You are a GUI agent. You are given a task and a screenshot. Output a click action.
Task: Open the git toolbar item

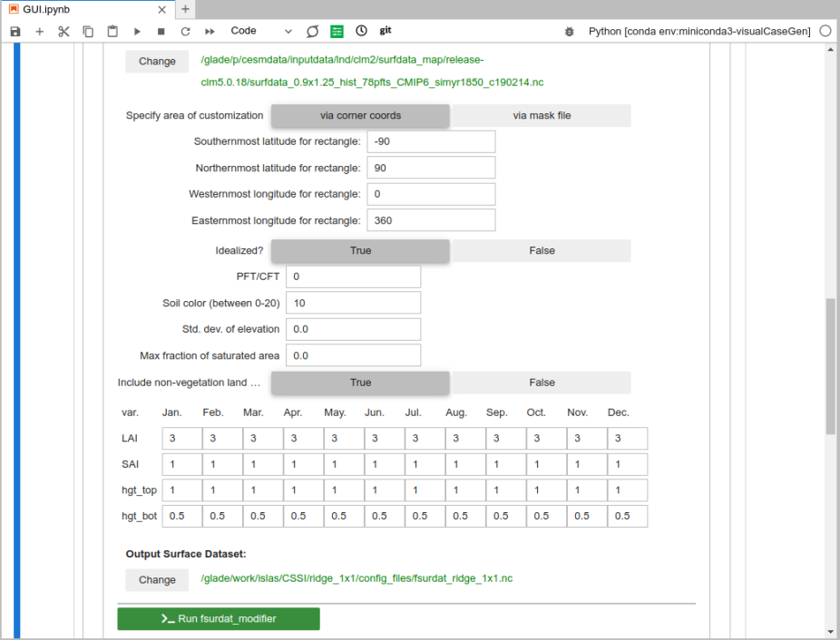[386, 31]
